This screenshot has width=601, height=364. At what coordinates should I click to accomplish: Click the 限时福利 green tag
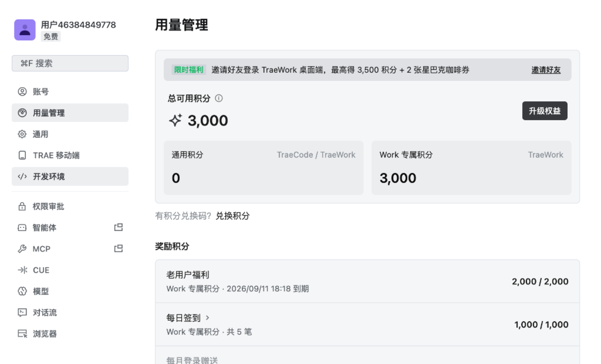(x=189, y=70)
